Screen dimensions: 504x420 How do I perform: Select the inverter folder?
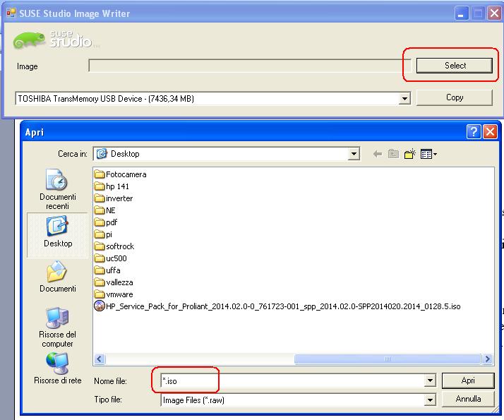[114, 198]
